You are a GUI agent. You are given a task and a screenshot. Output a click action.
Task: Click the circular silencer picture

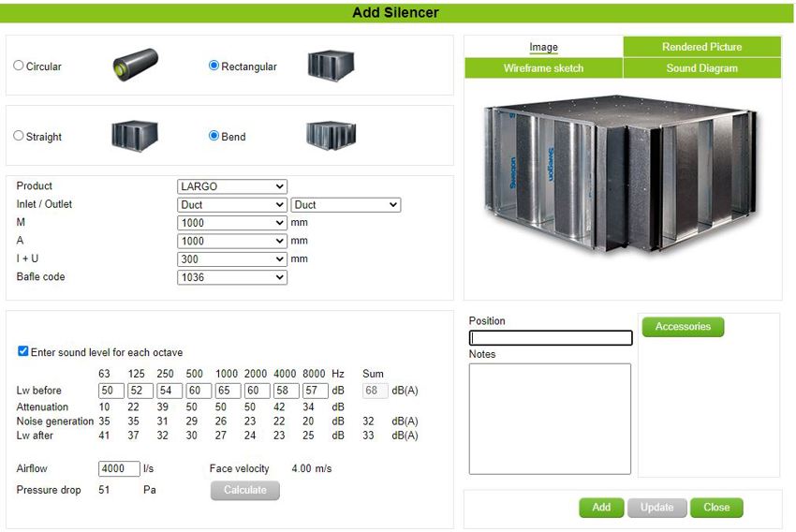(x=135, y=64)
